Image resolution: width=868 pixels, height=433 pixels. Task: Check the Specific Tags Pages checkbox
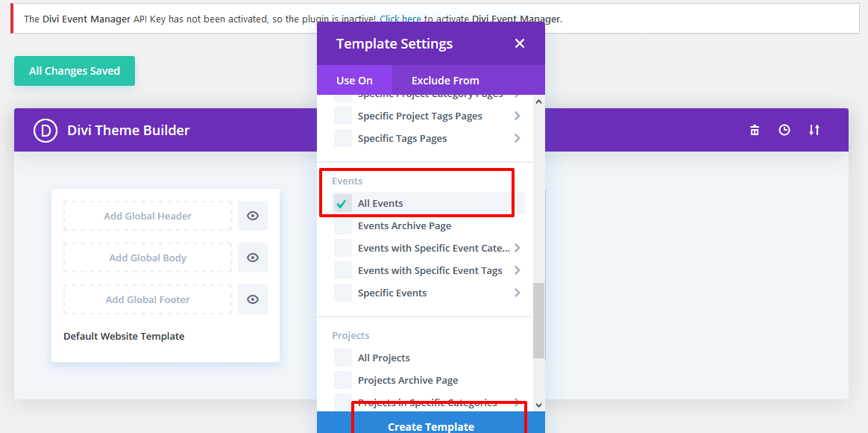point(343,138)
